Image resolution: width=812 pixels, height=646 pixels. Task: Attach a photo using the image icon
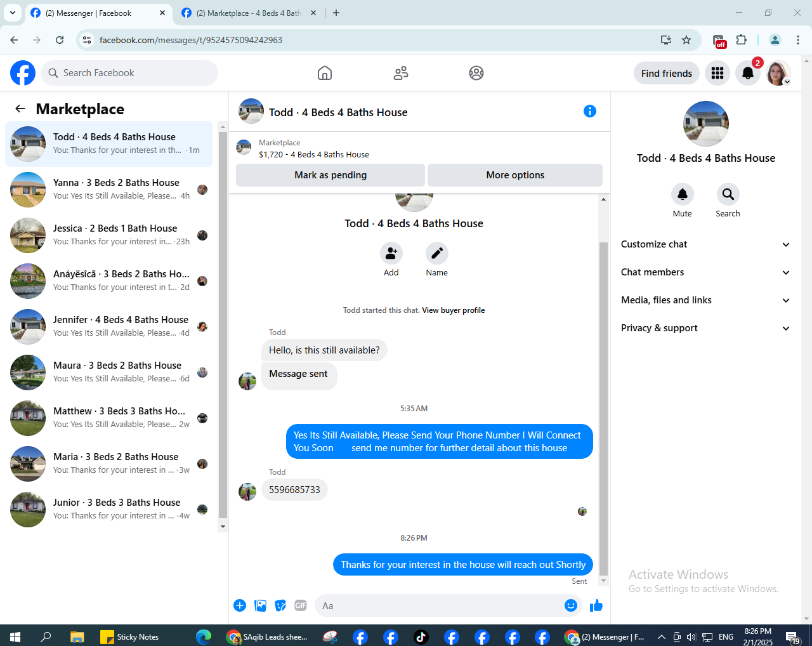[260, 605]
